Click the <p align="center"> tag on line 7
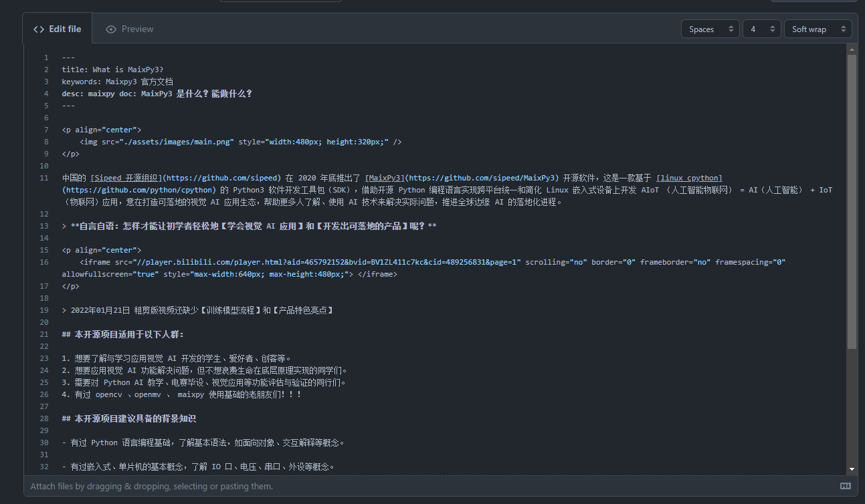865x504 pixels. coord(101,130)
